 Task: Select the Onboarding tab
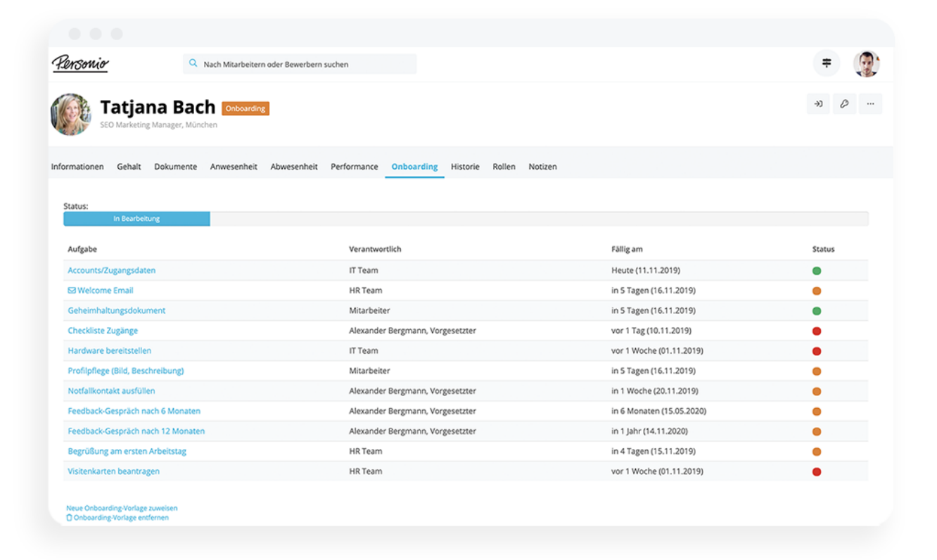[414, 167]
